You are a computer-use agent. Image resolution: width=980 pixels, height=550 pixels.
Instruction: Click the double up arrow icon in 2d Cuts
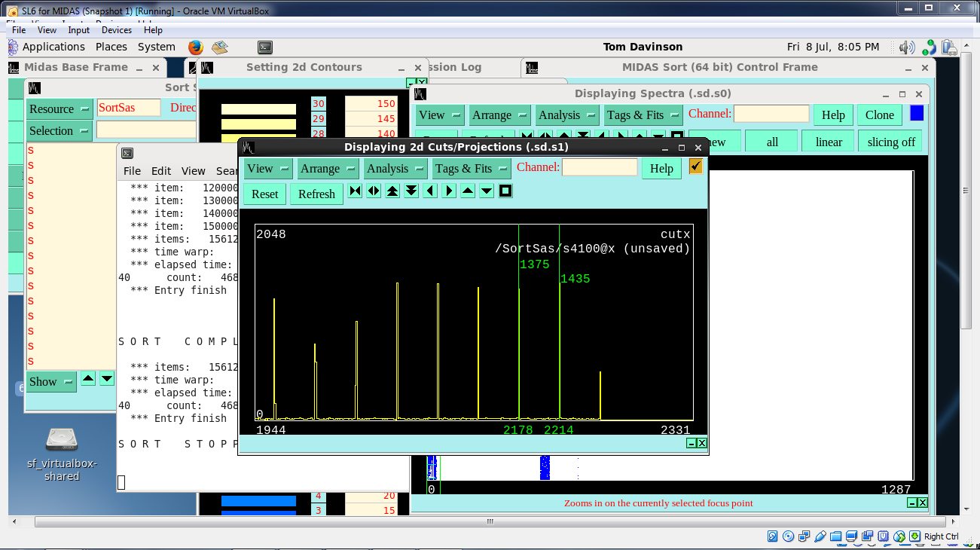(x=392, y=191)
